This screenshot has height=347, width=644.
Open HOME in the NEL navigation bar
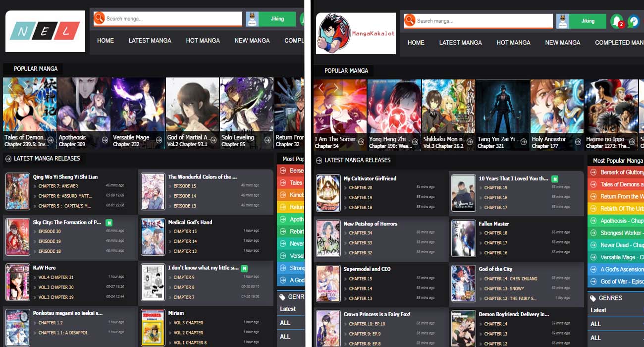[x=106, y=41]
